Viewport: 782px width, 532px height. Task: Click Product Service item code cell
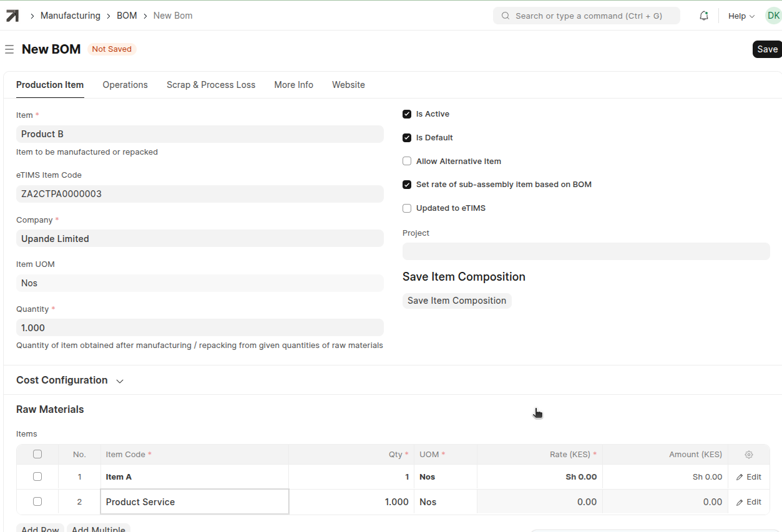click(x=195, y=502)
